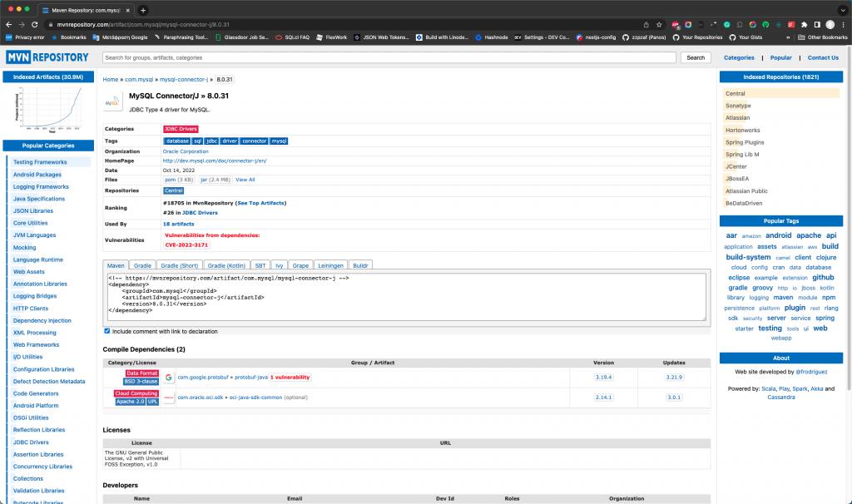Click the MVN Repository logo
Image resolution: width=852 pixels, height=504 pixels.
47,57
